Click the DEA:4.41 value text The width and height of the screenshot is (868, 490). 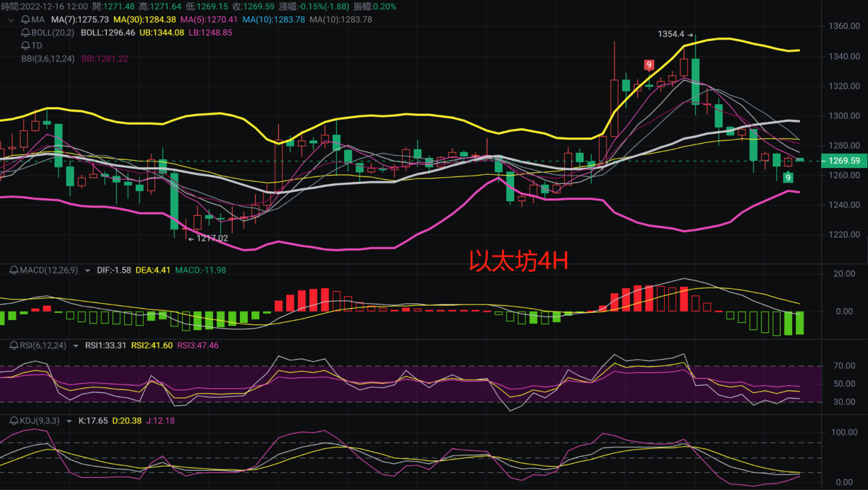(153, 269)
